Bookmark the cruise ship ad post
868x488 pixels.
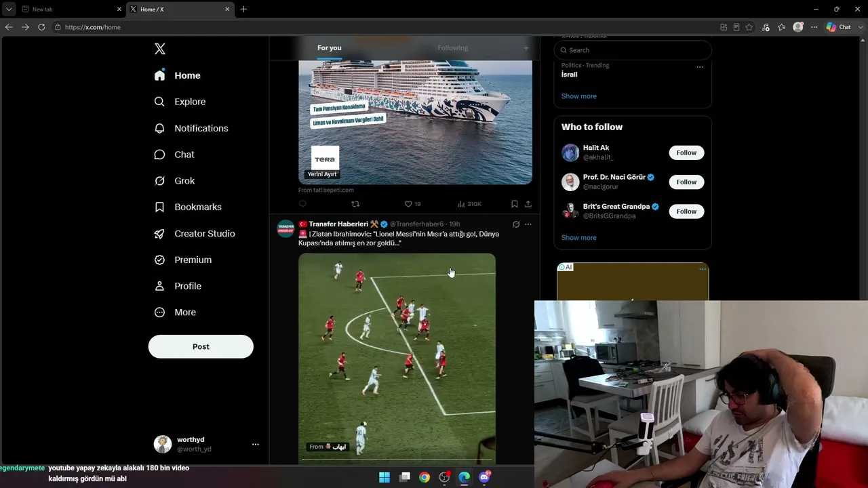(515, 204)
